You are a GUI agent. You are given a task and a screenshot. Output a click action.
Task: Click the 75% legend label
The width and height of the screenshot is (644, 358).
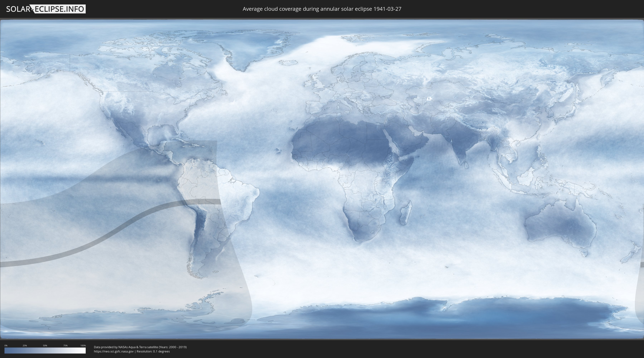pyautogui.click(x=65, y=345)
